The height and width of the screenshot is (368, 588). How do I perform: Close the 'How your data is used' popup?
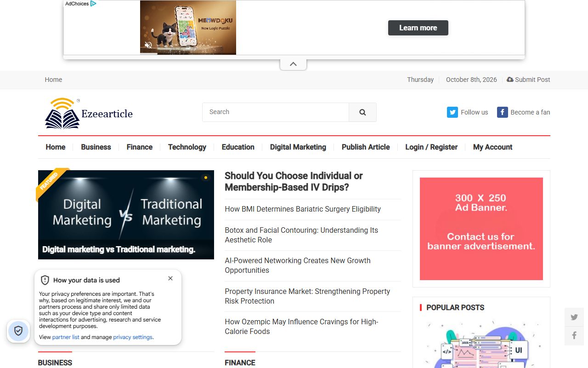[x=170, y=278]
